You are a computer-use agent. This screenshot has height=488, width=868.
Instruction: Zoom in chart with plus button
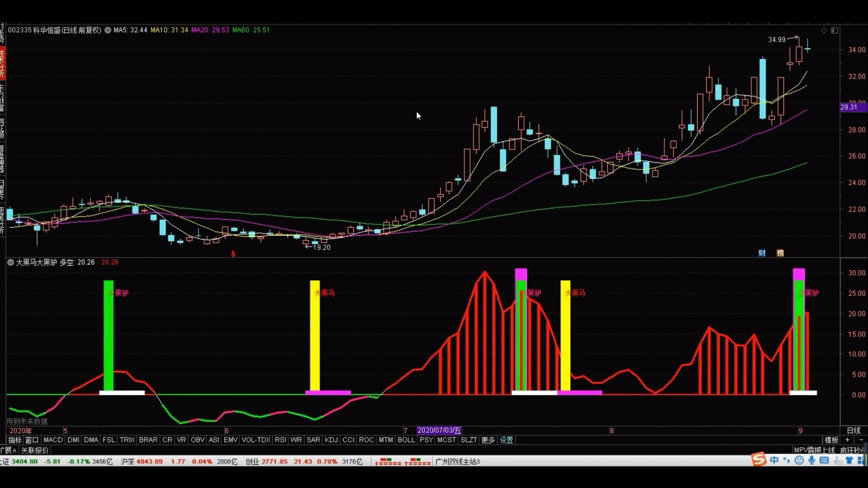click(x=847, y=440)
